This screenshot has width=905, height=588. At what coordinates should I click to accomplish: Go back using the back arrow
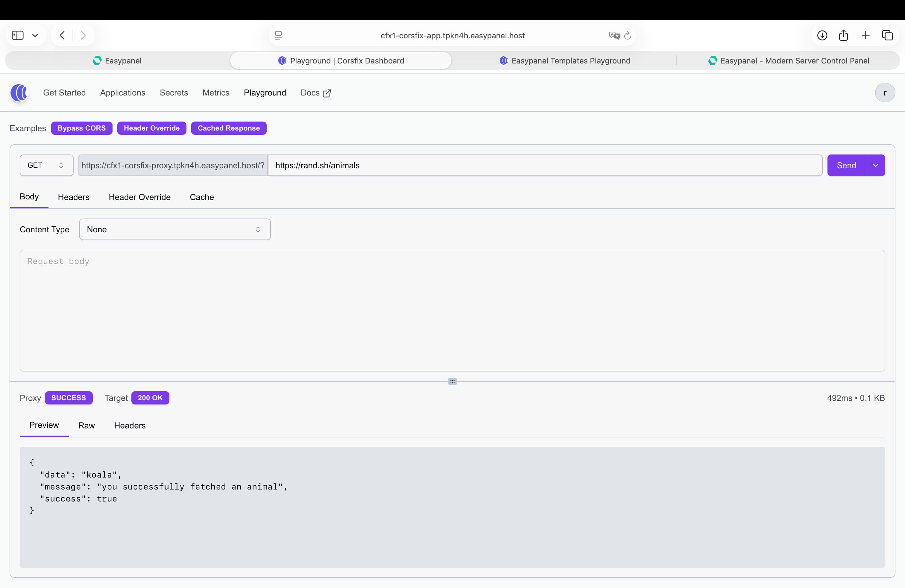[62, 35]
